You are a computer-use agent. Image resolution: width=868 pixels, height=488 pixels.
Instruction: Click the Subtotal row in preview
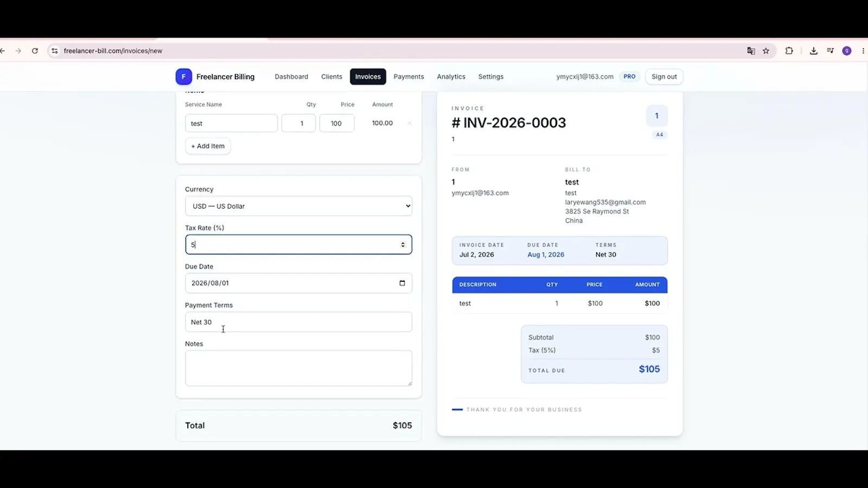[x=594, y=337]
